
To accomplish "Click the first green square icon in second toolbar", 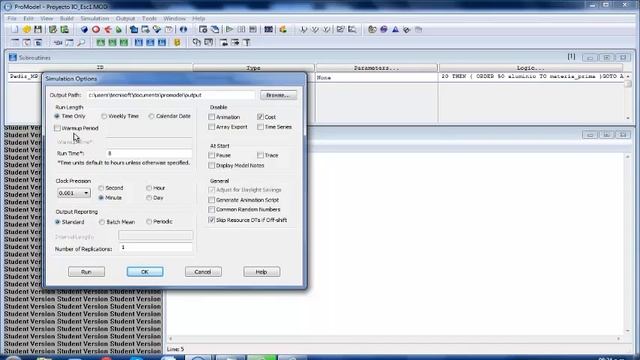I will (100, 42).
